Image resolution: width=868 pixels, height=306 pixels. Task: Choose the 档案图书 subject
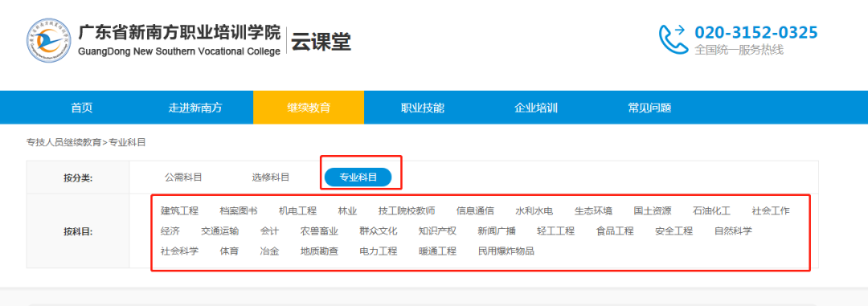tap(239, 210)
